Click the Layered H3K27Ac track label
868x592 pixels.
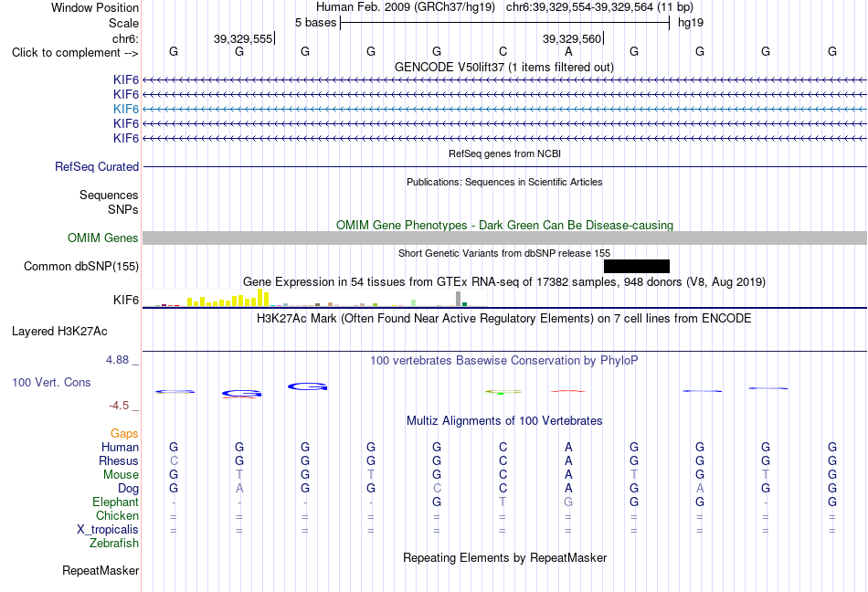point(59,332)
